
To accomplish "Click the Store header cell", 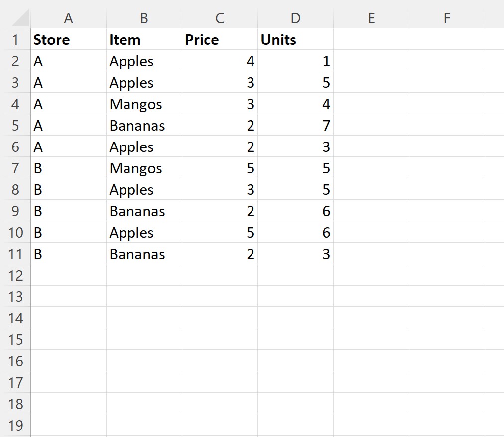I will 68,40.
